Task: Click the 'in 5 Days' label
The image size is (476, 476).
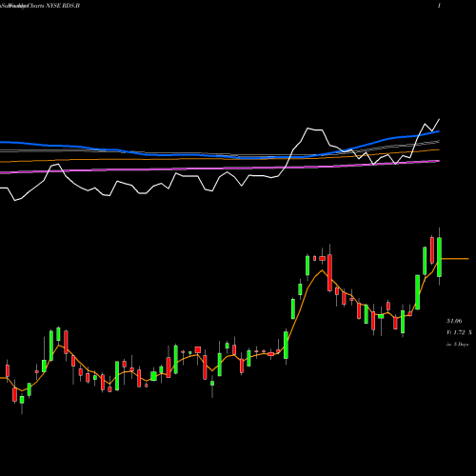Action: [457, 344]
